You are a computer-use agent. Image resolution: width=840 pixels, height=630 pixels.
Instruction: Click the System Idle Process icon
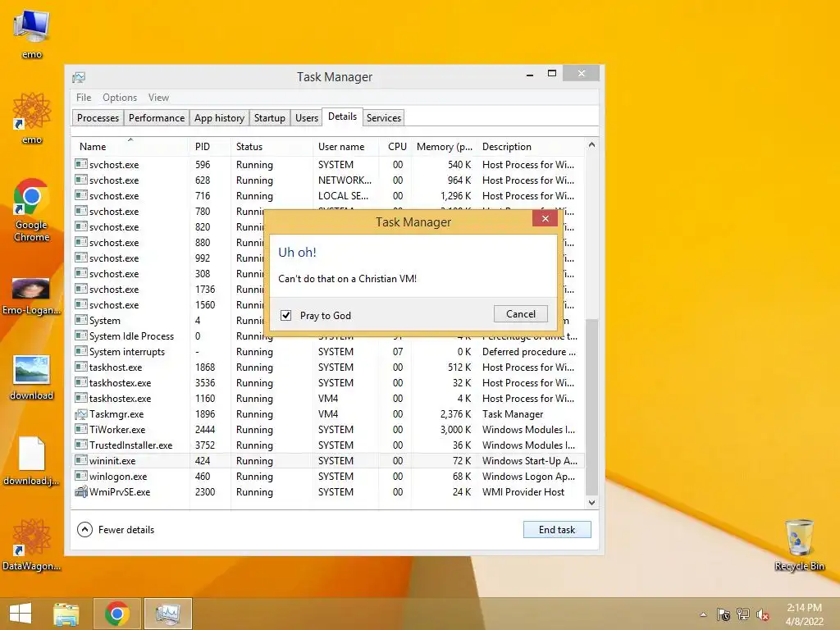(x=81, y=336)
